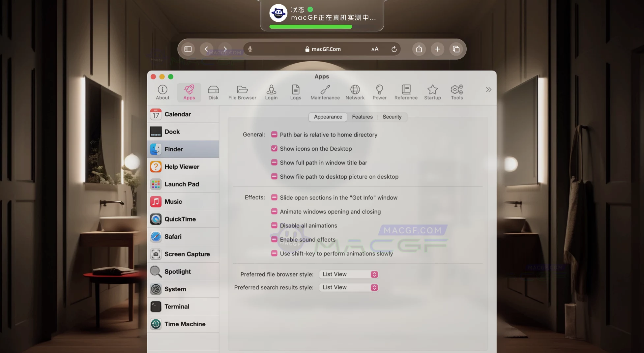Change Preferred search results style to another view
The height and width of the screenshot is (353, 644).
(x=349, y=287)
